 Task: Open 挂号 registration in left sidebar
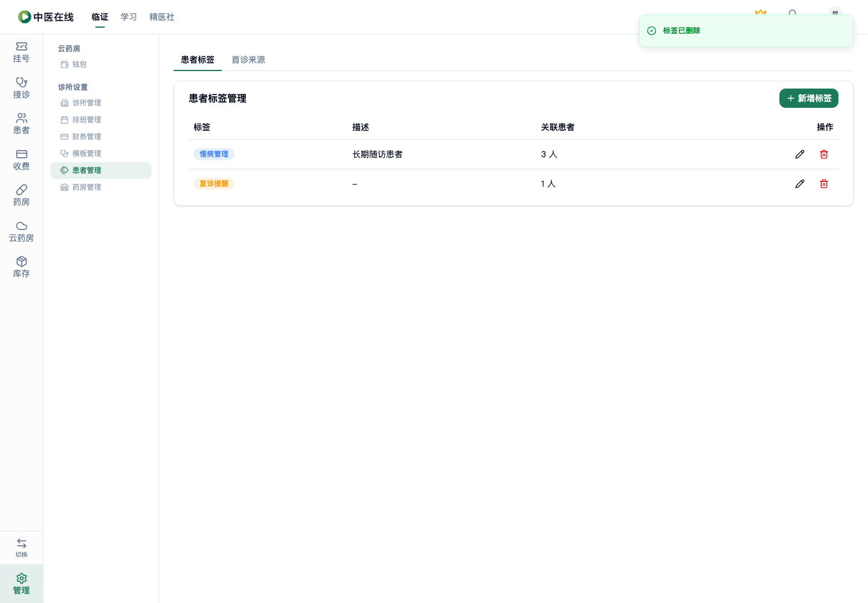[x=21, y=52]
